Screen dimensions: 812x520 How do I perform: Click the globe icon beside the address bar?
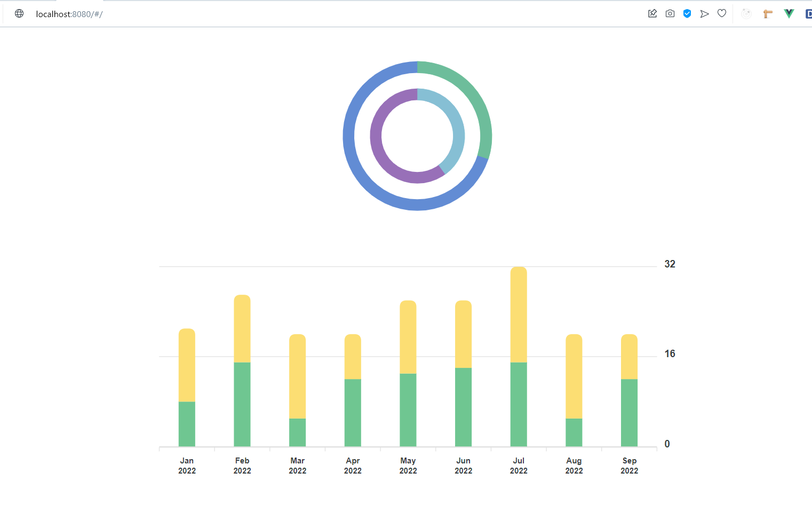pyautogui.click(x=19, y=13)
